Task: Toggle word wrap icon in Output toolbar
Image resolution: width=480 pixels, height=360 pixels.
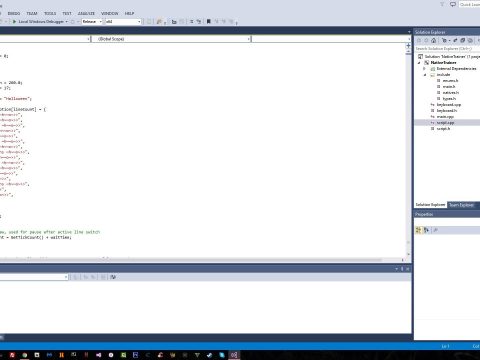Action: point(113,277)
